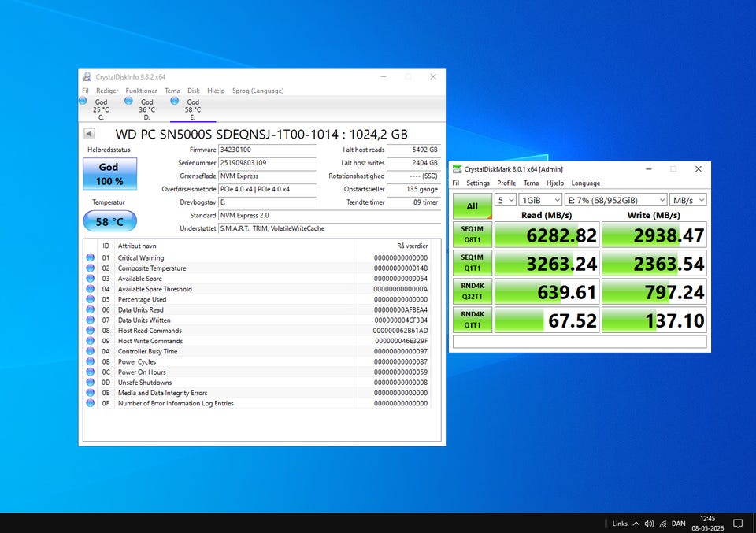756x533 pixels.
Task: Open the test count dropdown showing 5
Action: click(x=506, y=200)
